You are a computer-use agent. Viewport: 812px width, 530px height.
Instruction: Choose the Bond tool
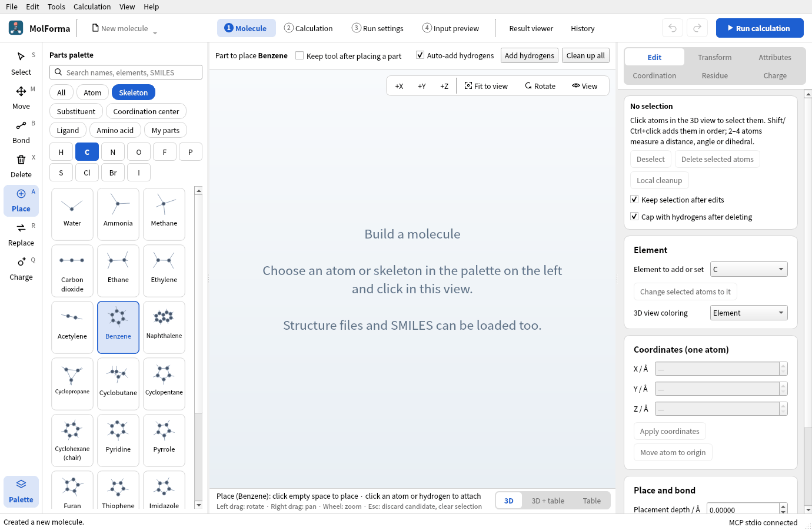(x=21, y=132)
